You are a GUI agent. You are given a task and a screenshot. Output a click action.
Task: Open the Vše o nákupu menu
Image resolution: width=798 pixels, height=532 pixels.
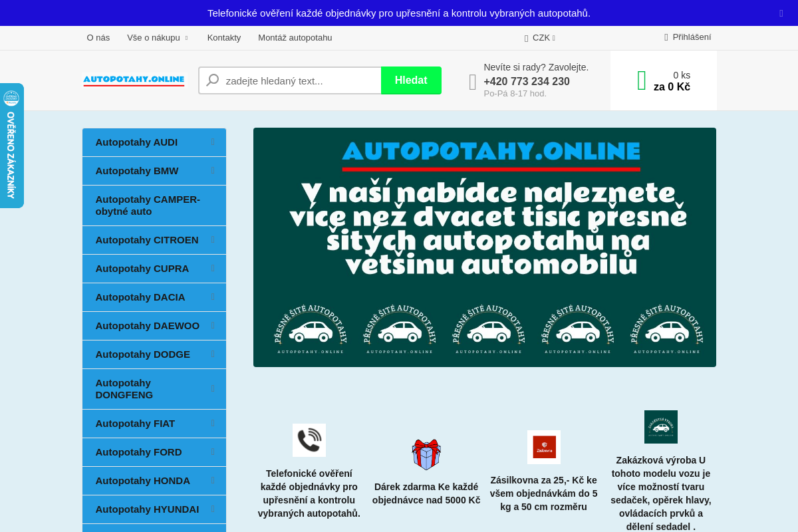154,38
